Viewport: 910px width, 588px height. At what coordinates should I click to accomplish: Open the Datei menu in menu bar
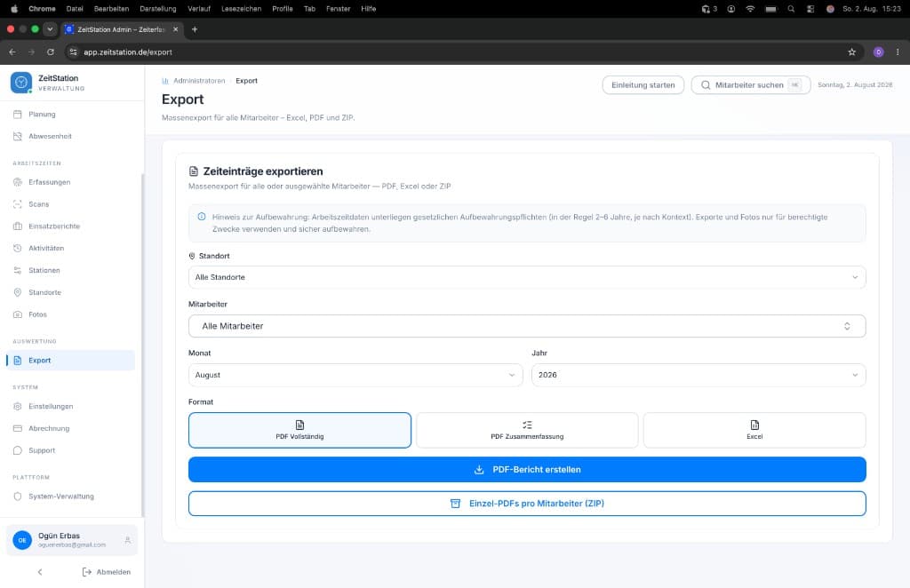[x=75, y=9]
